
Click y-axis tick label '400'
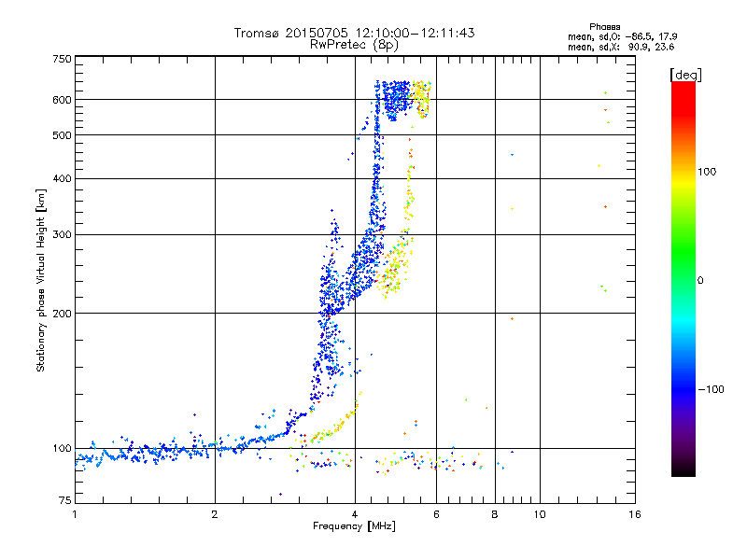click(62, 178)
